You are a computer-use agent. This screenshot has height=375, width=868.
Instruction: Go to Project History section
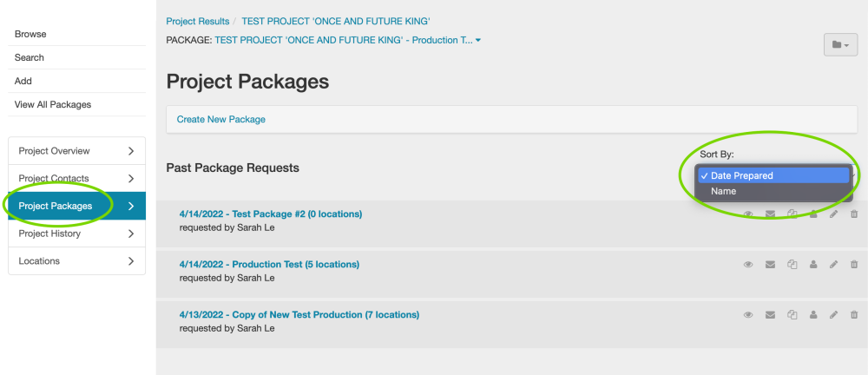76,234
